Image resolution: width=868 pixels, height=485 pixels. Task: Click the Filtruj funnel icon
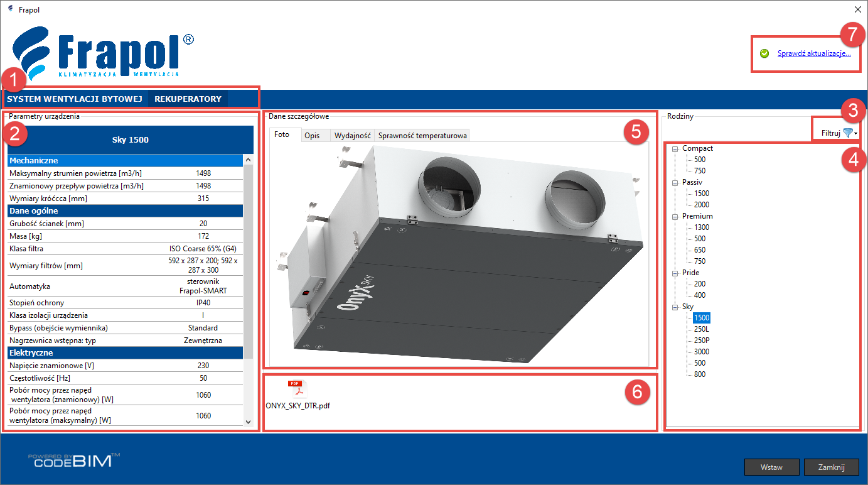click(847, 133)
